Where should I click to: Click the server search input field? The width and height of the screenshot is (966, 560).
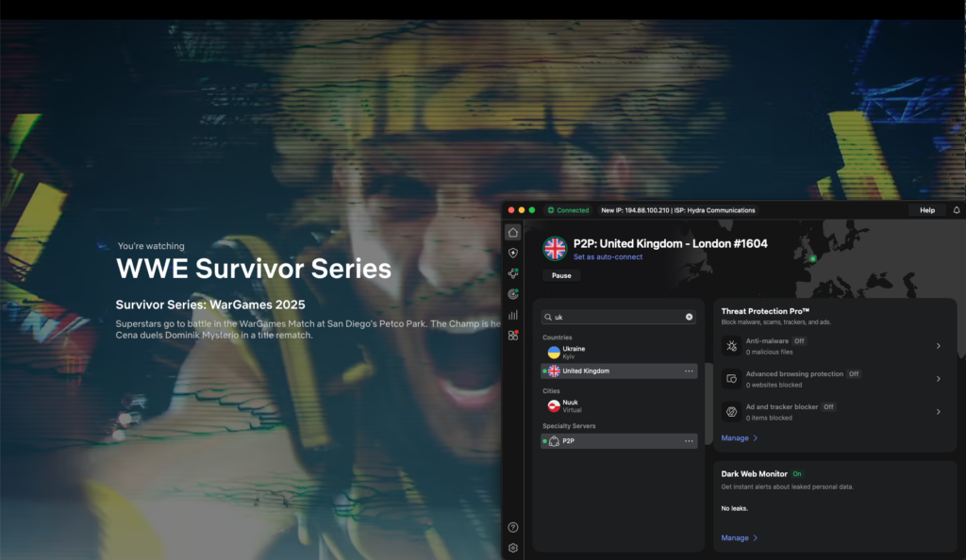click(x=618, y=317)
